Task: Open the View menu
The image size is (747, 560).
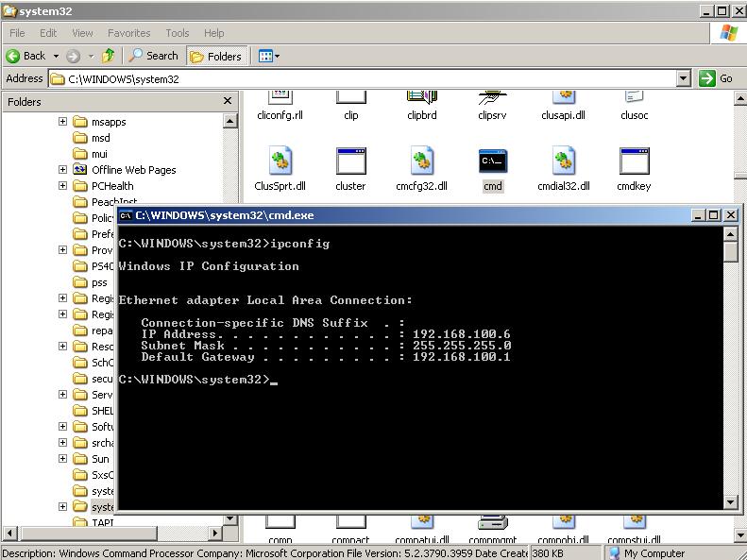Action: (x=82, y=33)
